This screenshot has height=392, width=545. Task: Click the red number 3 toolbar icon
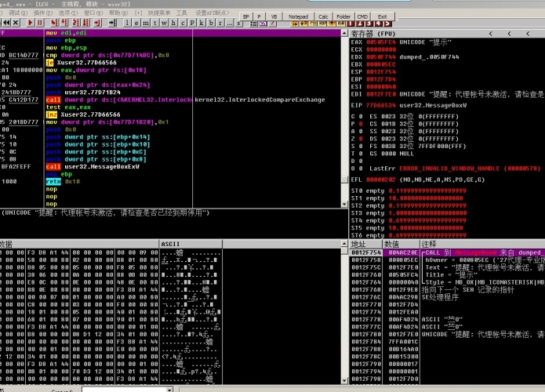point(369,24)
